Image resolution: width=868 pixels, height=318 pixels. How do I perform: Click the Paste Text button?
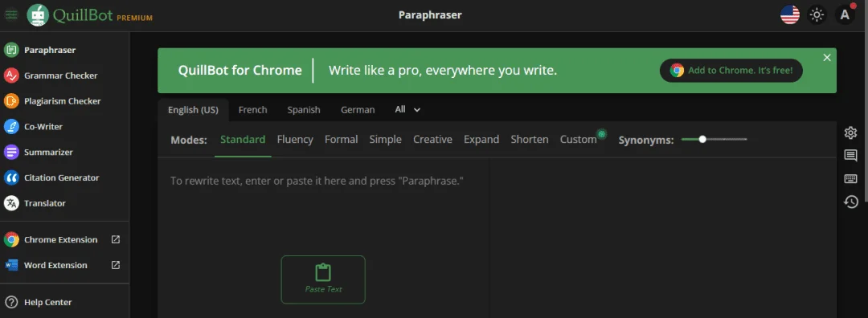point(323,279)
